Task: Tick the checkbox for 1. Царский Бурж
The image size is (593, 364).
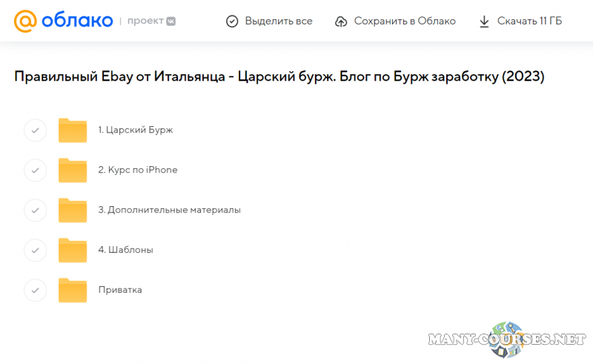Action: [x=35, y=130]
